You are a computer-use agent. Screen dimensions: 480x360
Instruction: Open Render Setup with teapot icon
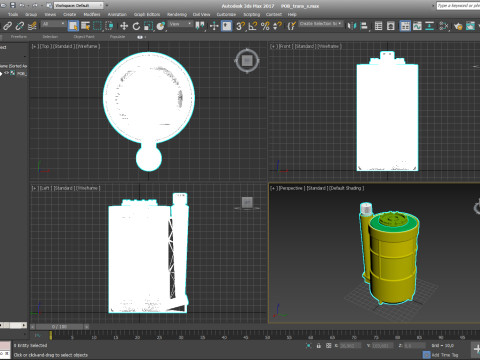[x=458, y=26]
